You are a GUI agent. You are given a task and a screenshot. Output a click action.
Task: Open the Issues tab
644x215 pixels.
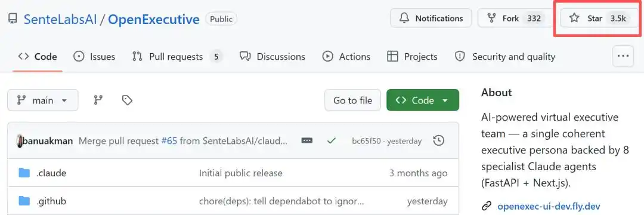(x=94, y=56)
